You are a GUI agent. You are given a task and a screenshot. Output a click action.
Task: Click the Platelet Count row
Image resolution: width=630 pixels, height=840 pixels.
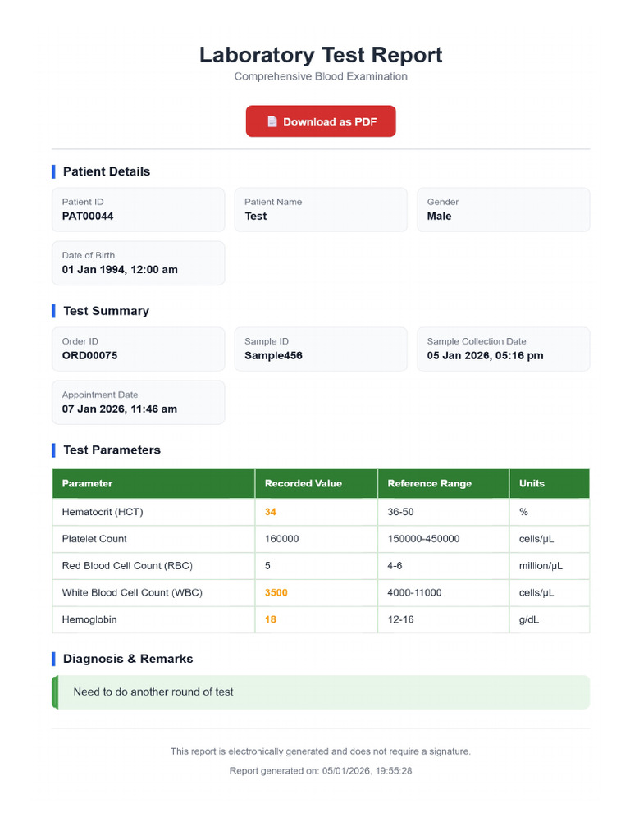pyautogui.click(x=321, y=539)
